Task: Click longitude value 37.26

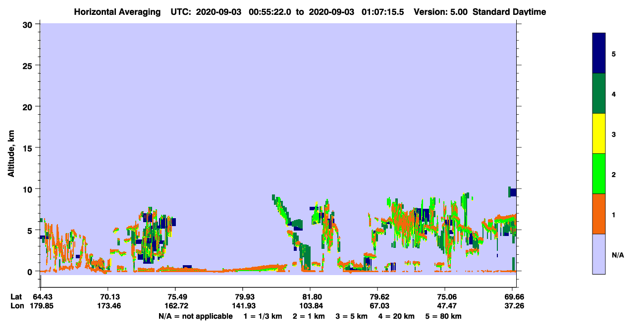Action: (x=514, y=306)
